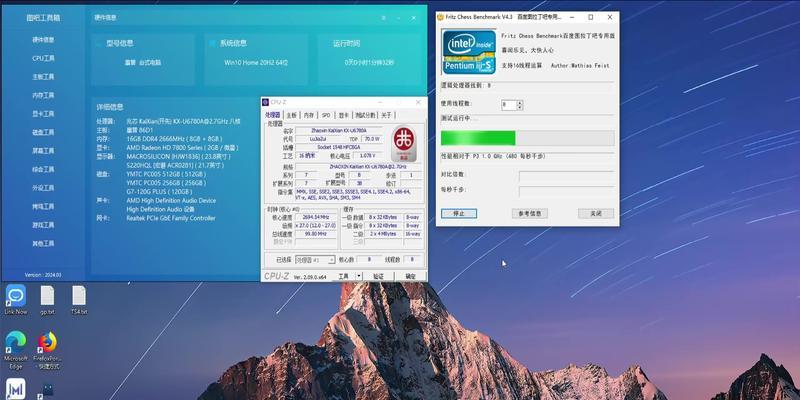Click 关闭 button in Fritz Benchmark
This screenshot has width=800, height=400.
pyautogui.click(x=596, y=214)
